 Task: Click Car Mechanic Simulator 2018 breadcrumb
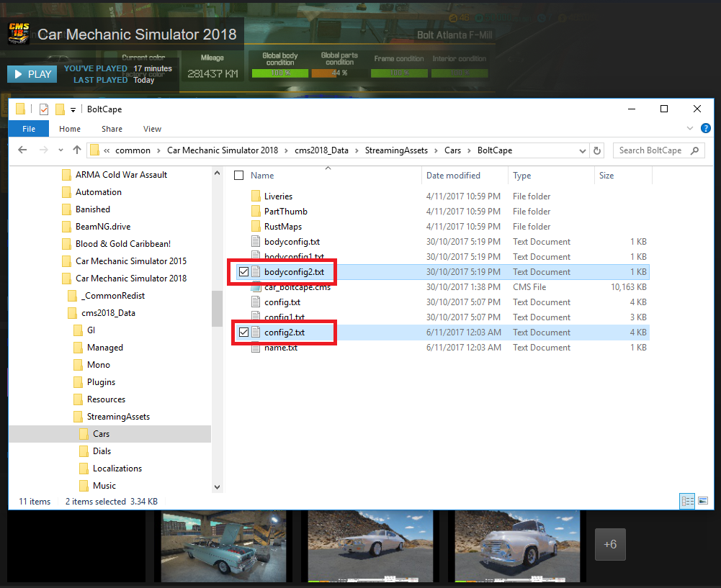tap(223, 150)
